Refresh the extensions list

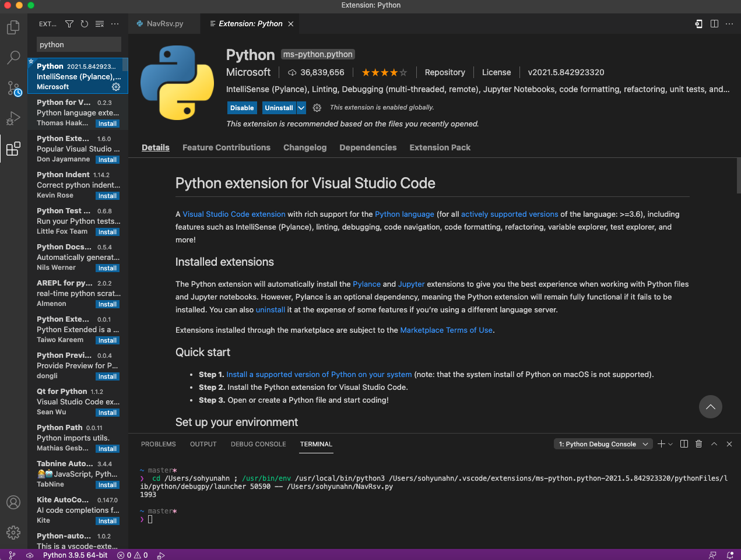point(85,24)
